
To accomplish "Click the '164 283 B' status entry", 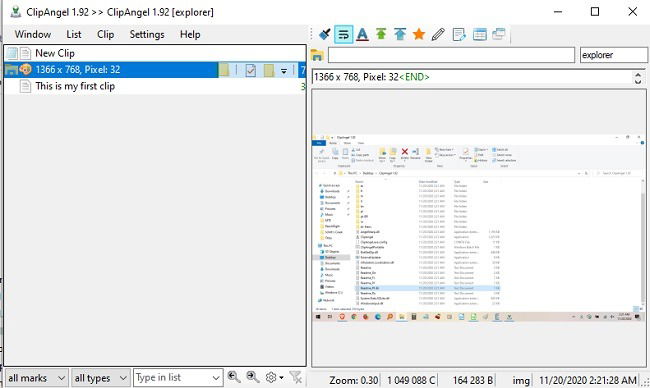I will [x=473, y=380].
